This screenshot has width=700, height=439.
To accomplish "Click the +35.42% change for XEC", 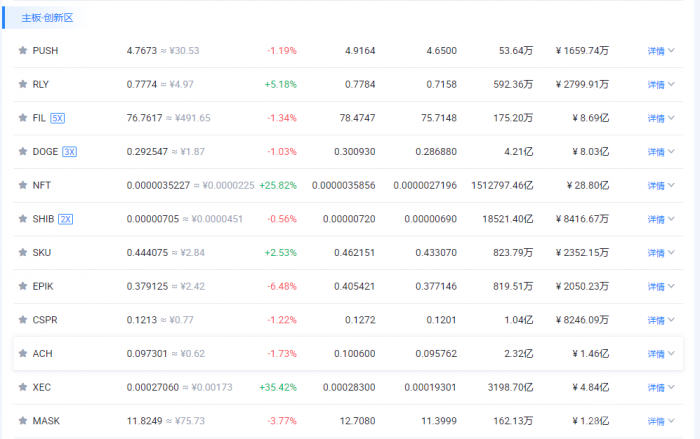I will [278, 387].
